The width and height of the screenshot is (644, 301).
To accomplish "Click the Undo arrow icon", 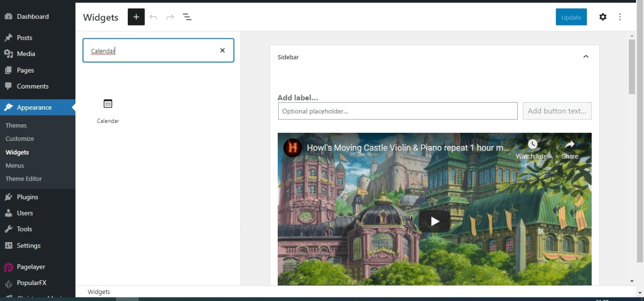I will 153,17.
